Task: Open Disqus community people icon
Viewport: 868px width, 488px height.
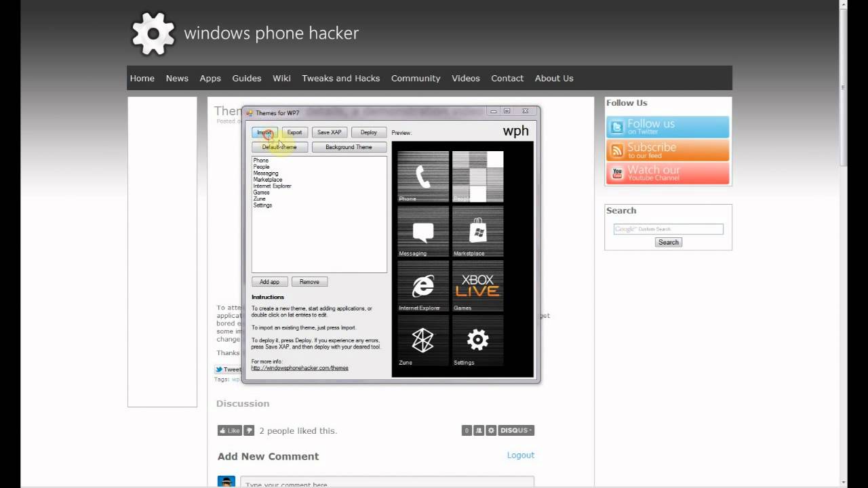Action: point(479,430)
